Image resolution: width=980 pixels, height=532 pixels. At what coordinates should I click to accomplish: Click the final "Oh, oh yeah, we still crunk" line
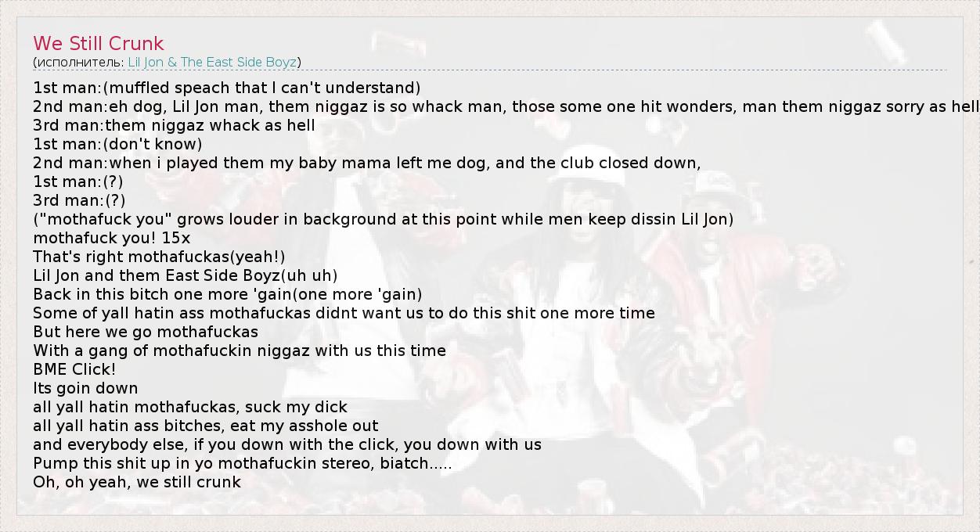137,482
